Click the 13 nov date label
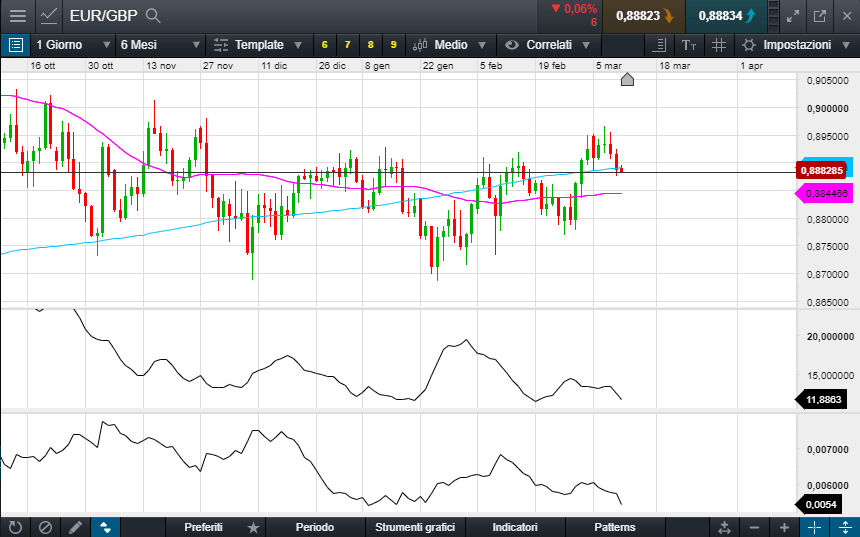Screen dimensions: 860x537 click(x=161, y=66)
